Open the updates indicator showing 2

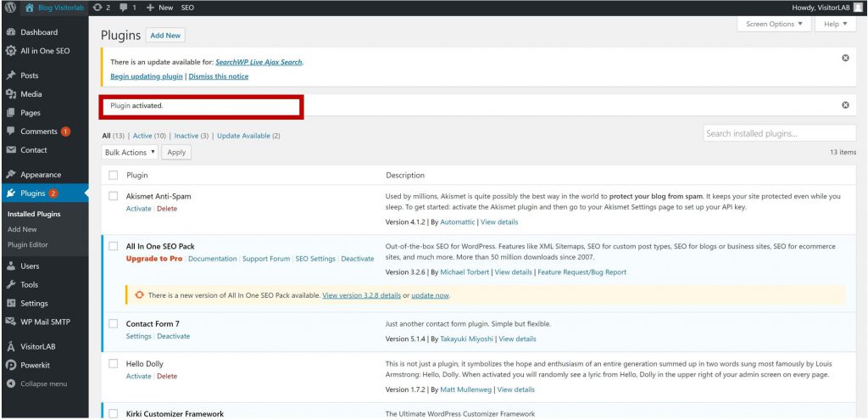(x=102, y=8)
